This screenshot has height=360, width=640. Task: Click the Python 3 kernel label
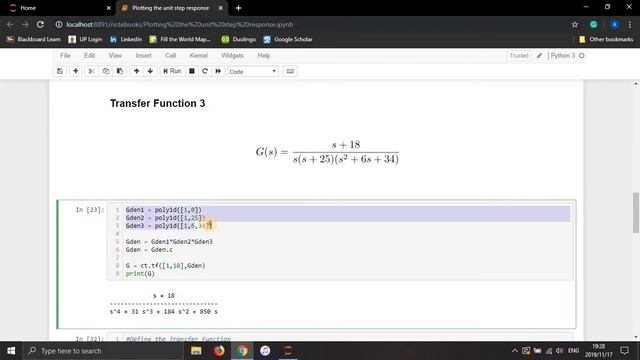pos(562,56)
